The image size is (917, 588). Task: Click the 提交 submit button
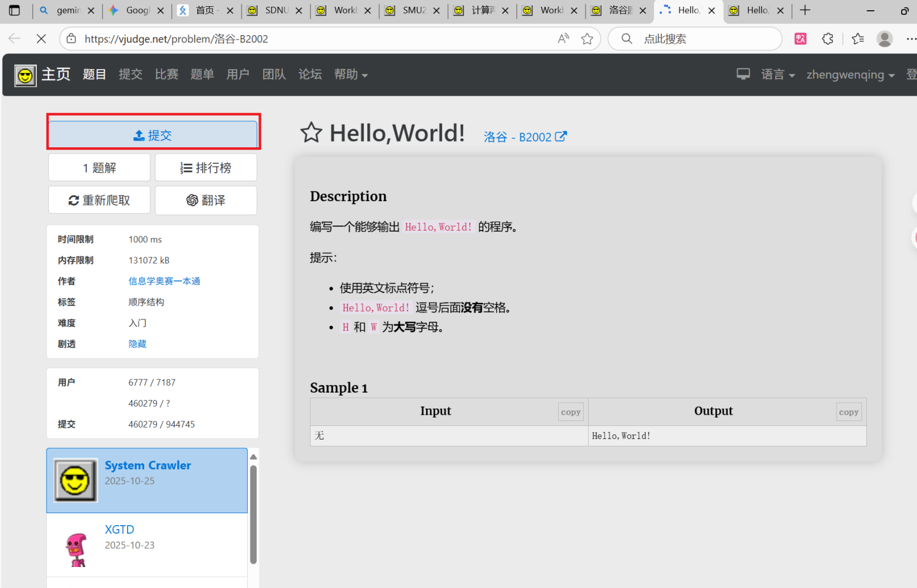153,135
